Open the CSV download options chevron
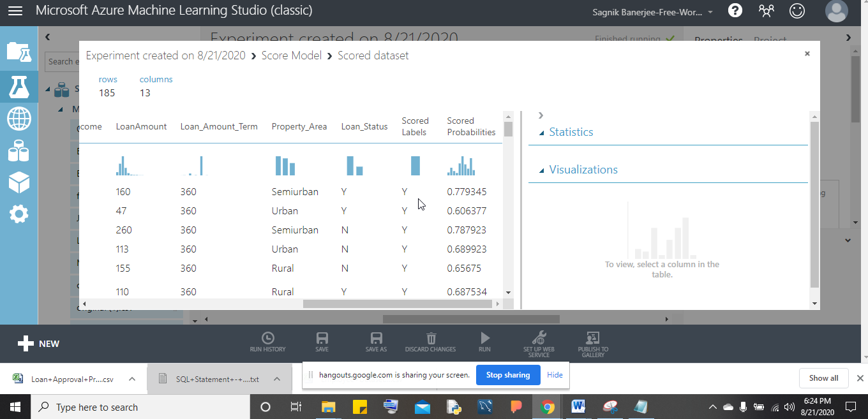Viewport: 868px width, 419px height. coord(131,379)
